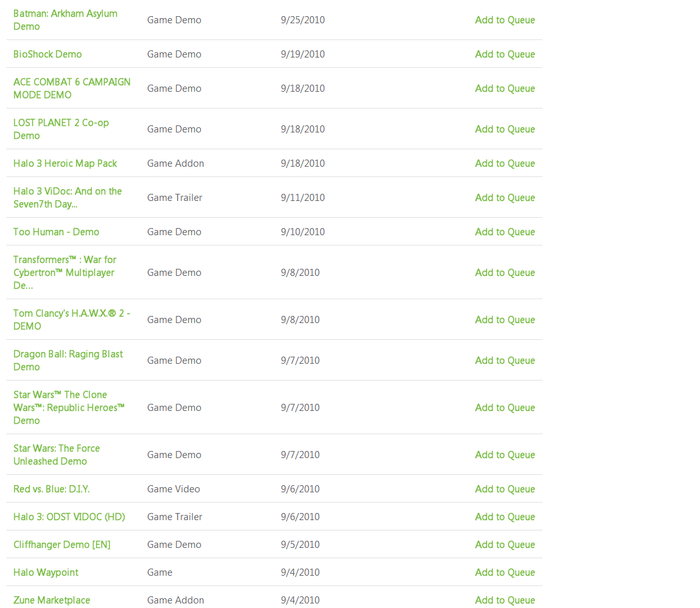
Task: Add Halo Waypoint to queue
Action: 504,572
